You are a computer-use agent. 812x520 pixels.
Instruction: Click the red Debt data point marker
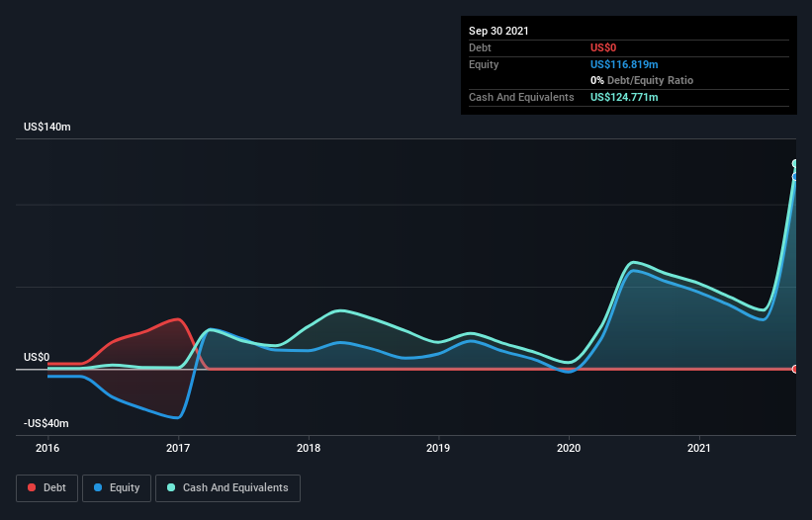tap(795, 369)
